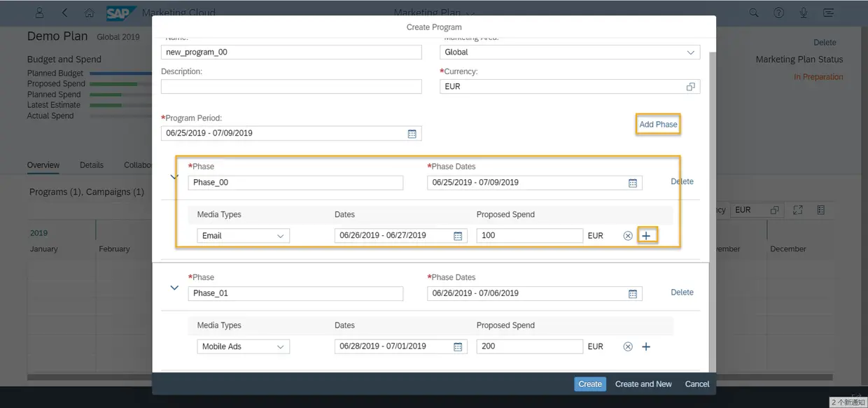Screen dimensions: 868x408
Task: Click the Phase_01 name field
Action: 295,293
